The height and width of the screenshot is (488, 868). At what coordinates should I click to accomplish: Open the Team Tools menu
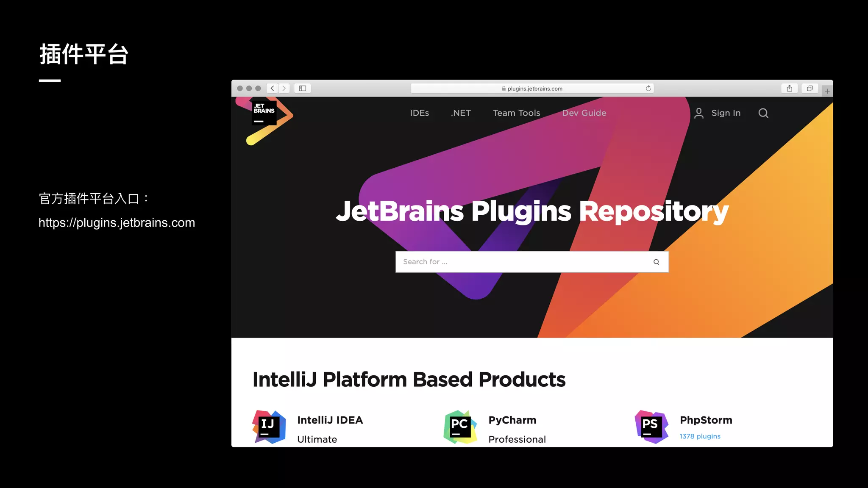pyautogui.click(x=516, y=113)
